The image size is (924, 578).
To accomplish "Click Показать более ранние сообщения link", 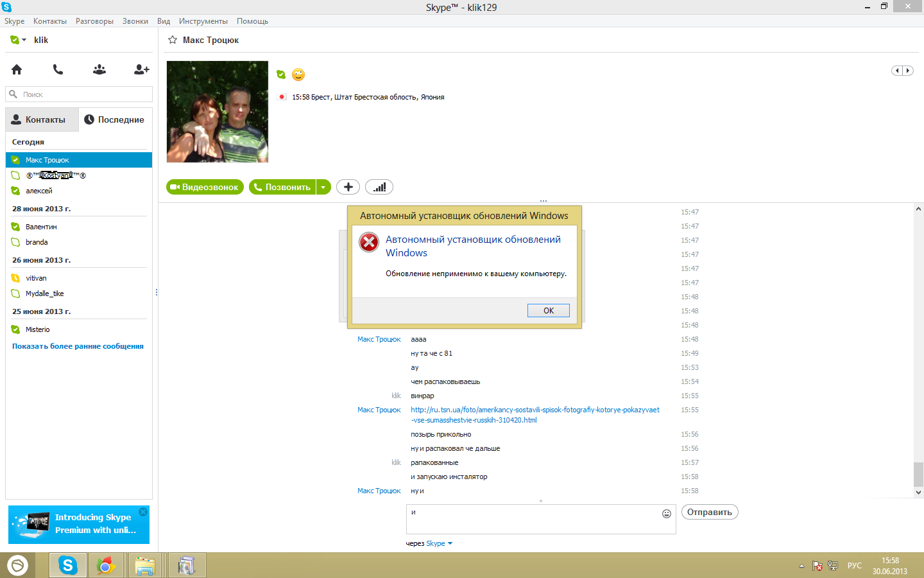I will (78, 346).
